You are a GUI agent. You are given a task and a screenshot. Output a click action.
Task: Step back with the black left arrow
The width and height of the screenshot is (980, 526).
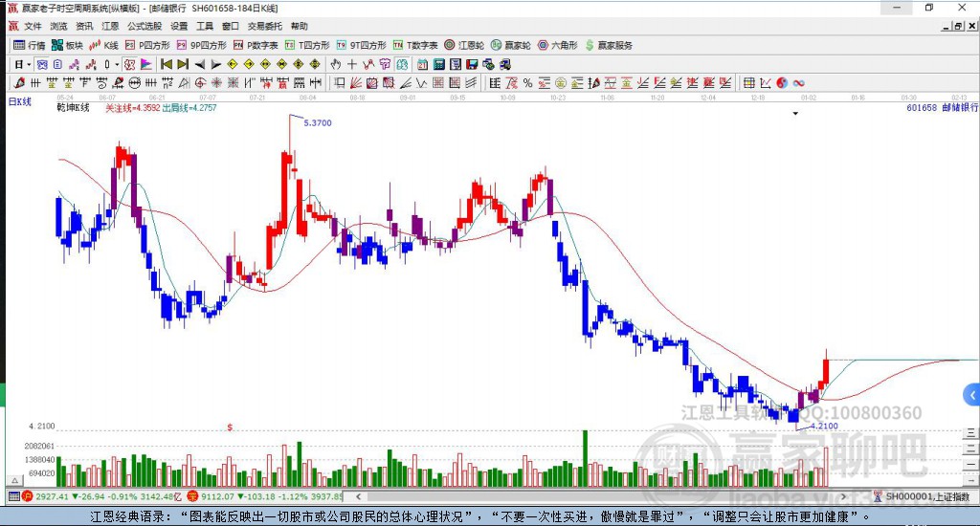[199, 64]
